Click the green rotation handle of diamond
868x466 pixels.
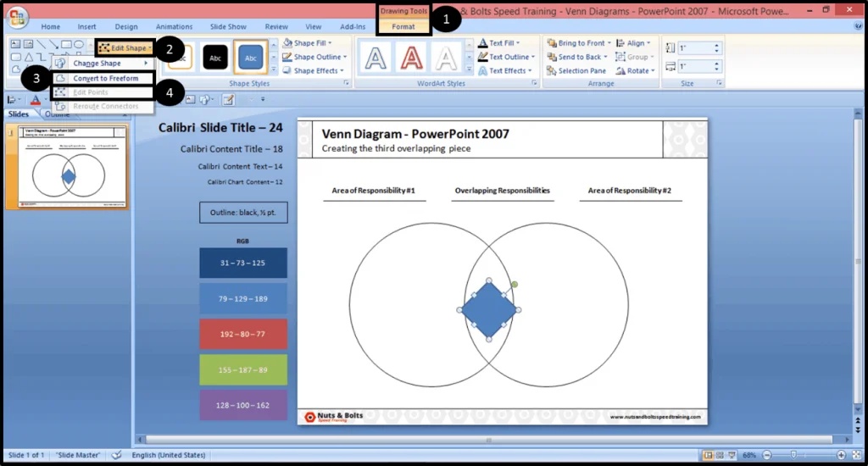[515, 285]
